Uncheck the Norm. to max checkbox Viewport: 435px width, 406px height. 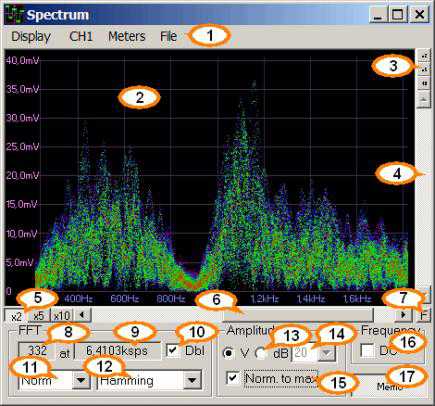pyautogui.click(x=232, y=378)
